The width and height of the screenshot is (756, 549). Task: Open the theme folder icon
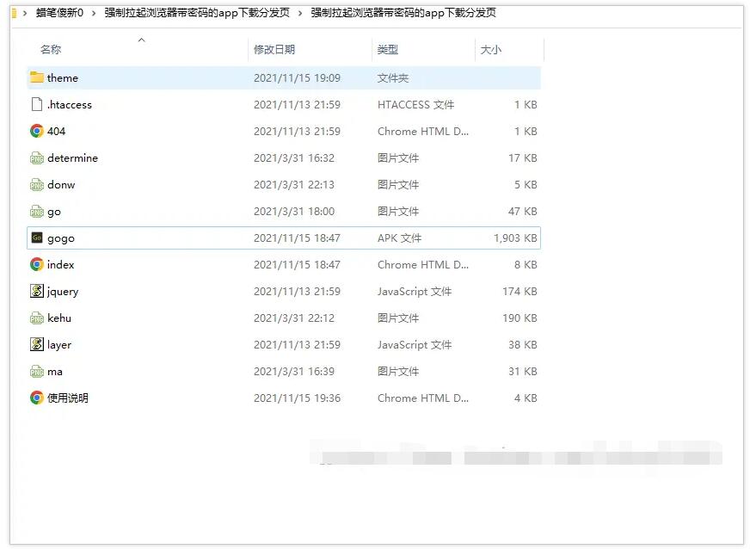click(x=36, y=77)
